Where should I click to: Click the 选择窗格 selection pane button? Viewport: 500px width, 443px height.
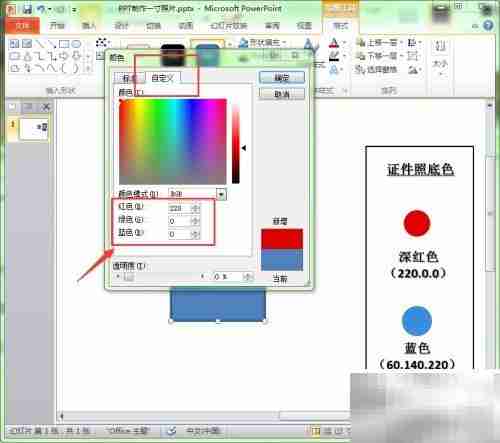376,69
